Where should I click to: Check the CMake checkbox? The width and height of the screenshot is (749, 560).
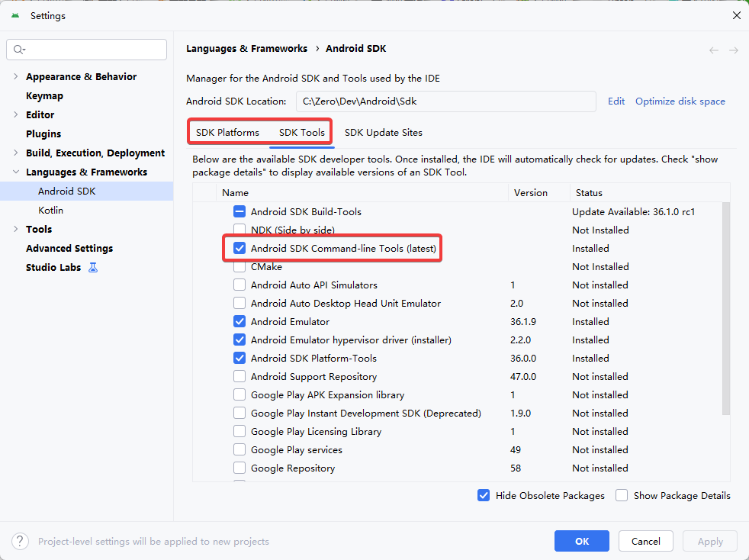point(239,266)
